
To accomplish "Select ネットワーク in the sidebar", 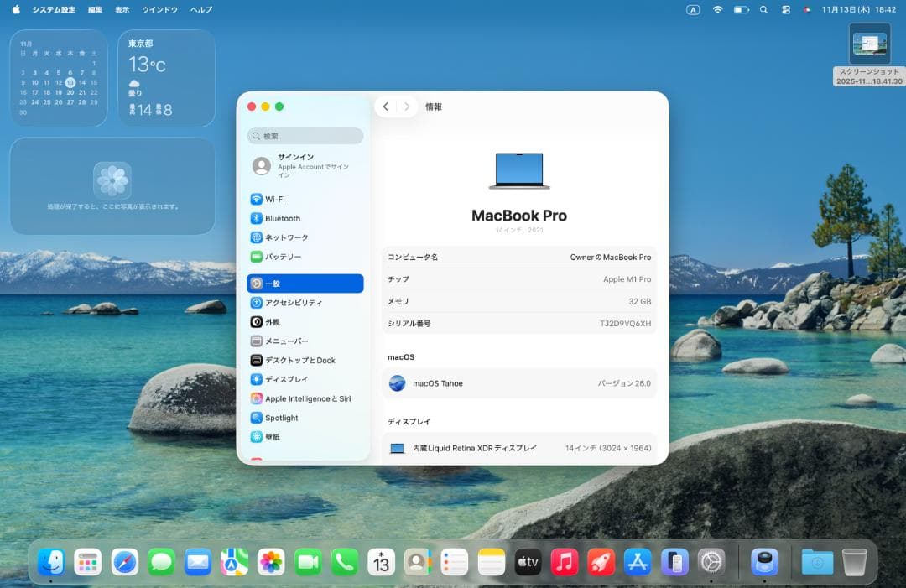I will pyautogui.click(x=285, y=237).
